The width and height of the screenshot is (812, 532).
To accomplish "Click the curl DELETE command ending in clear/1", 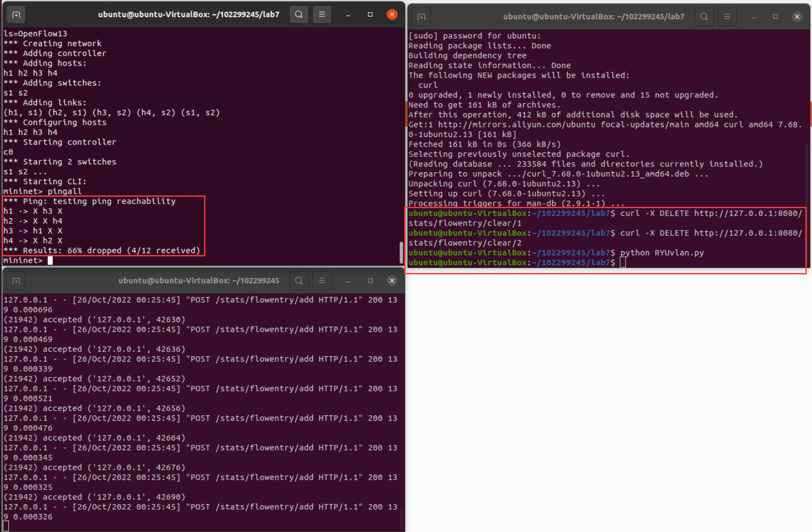I will (606, 218).
